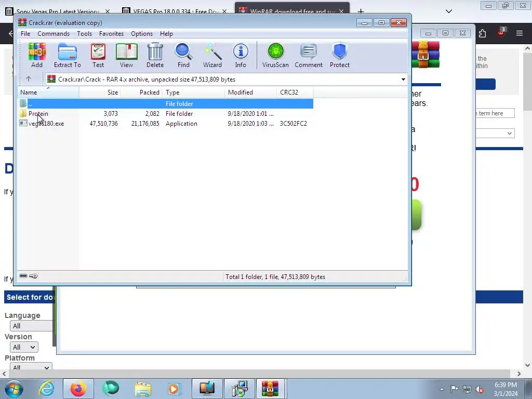Click the archive path address field
This screenshot has height=399, width=532.
(x=227, y=79)
